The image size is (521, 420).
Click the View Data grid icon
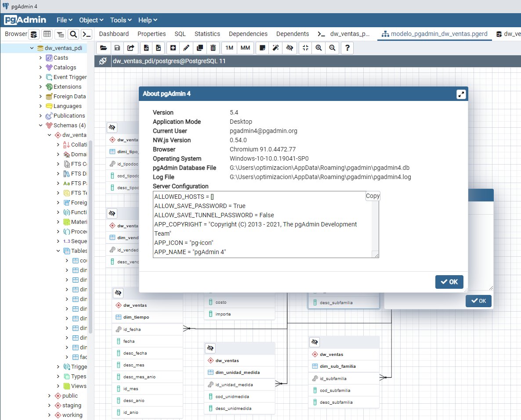(47, 34)
